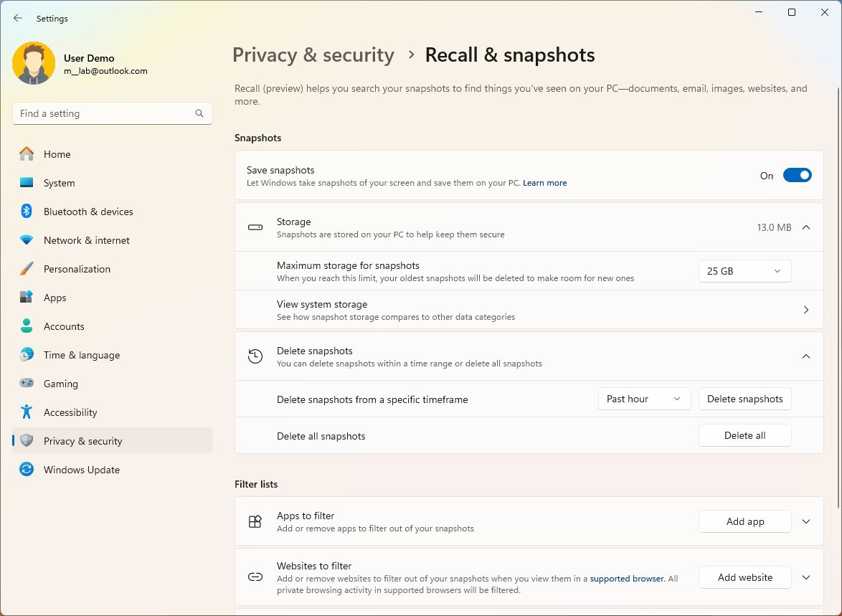Click the Delete all button

pyautogui.click(x=744, y=435)
